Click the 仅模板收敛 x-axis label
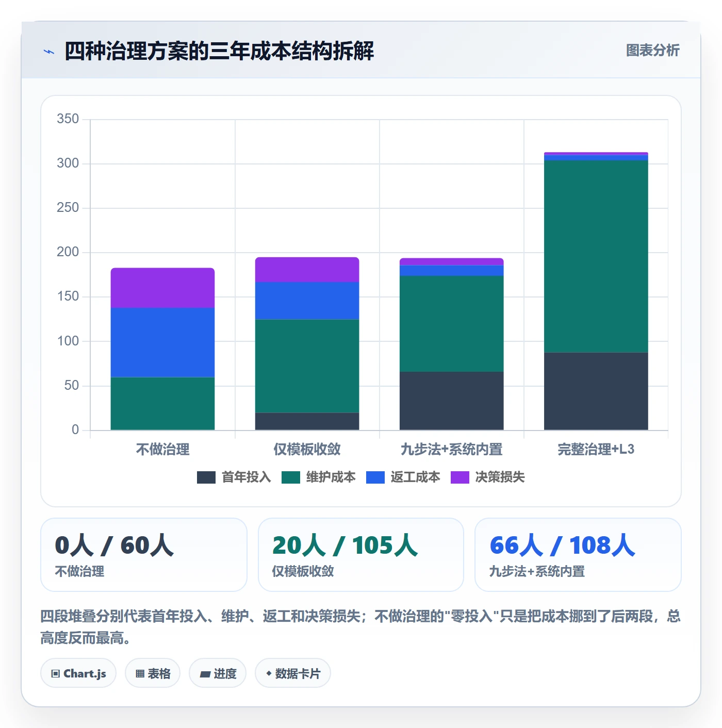Image resolution: width=722 pixels, height=728 pixels. point(307,450)
